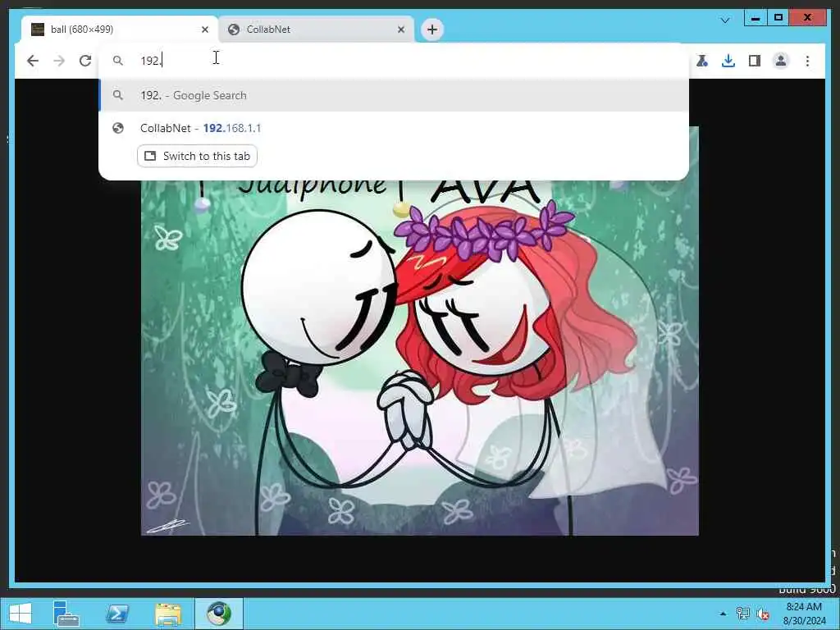Switch to the CollabNet tab
The height and width of the screenshot is (630, 840).
tap(316, 30)
